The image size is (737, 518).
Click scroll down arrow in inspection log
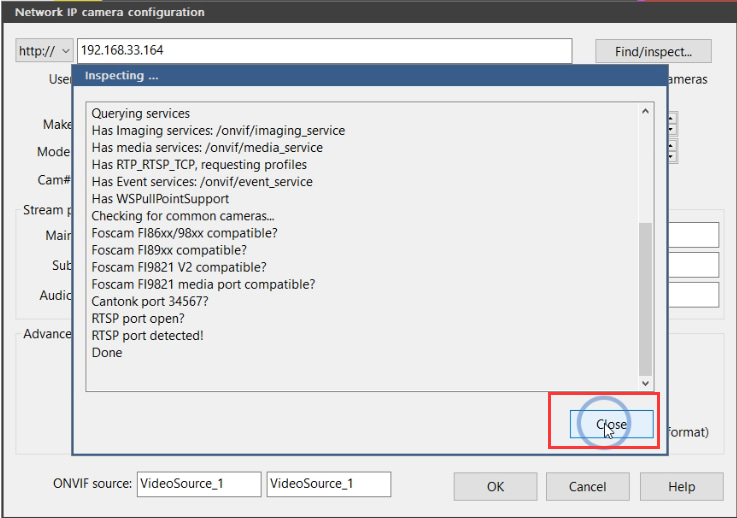pos(645,383)
